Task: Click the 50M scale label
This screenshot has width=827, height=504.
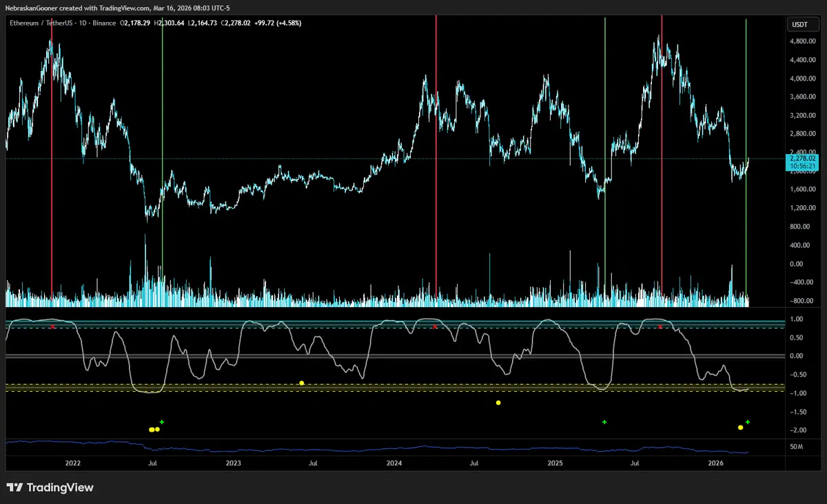Action: coord(796,447)
